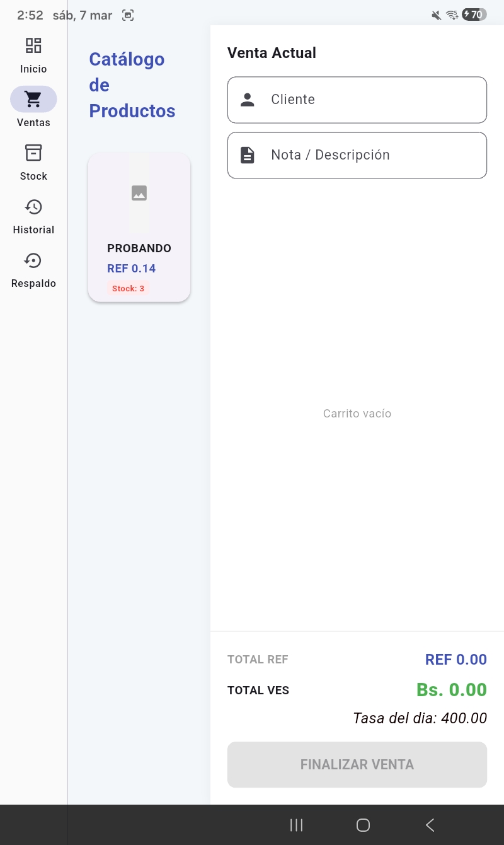Screen dimensions: 504x845
Task: Add the PROBANDO product card to cart
Action: click(139, 227)
